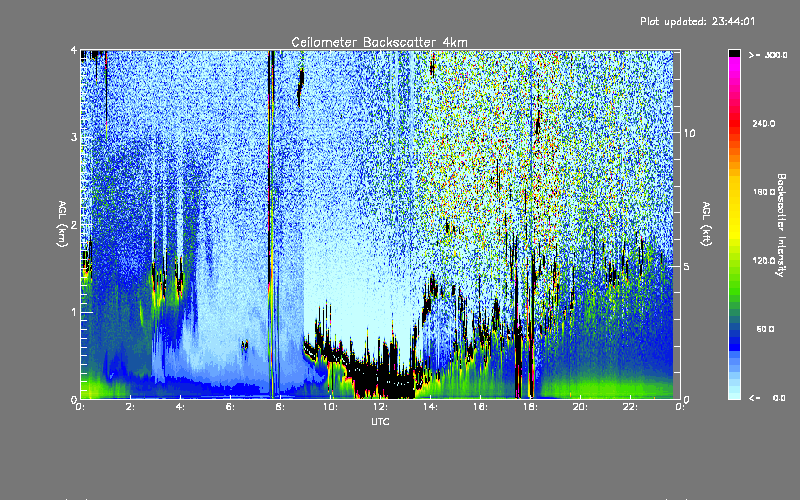Click the "2" tick on the km axis
800x500 pixels.
point(74,225)
